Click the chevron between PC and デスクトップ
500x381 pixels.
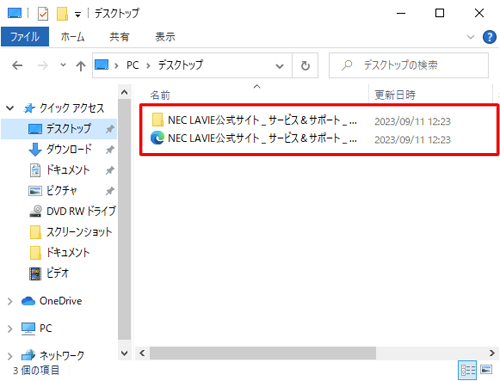(x=148, y=66)
